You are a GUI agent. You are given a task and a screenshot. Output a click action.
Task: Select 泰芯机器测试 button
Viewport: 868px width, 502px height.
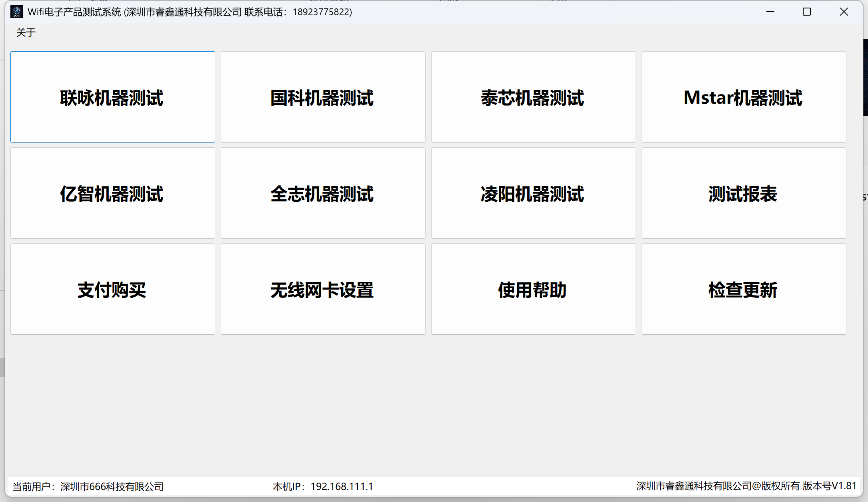(534, 97)
